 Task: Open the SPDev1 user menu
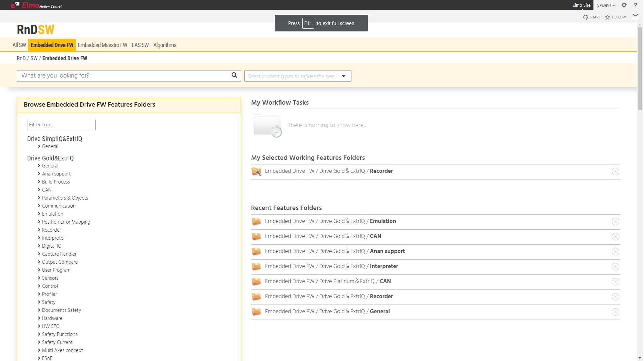606,5
